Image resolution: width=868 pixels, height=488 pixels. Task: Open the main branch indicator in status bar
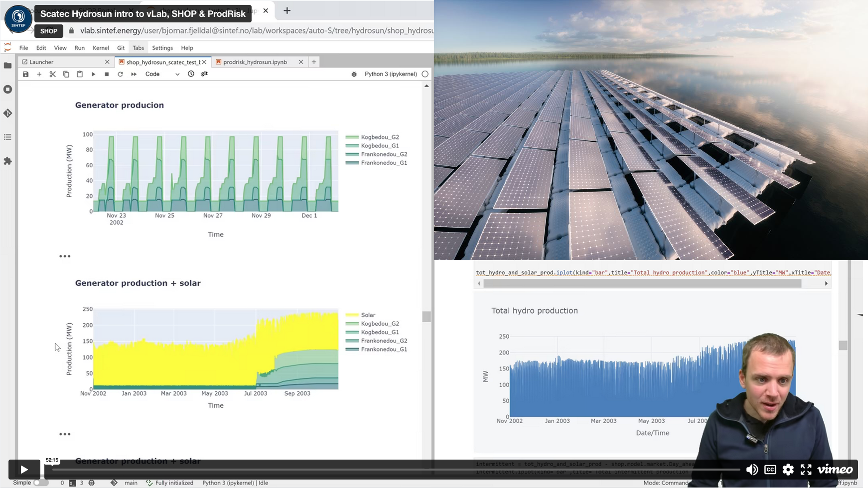(x=131, y=483)
